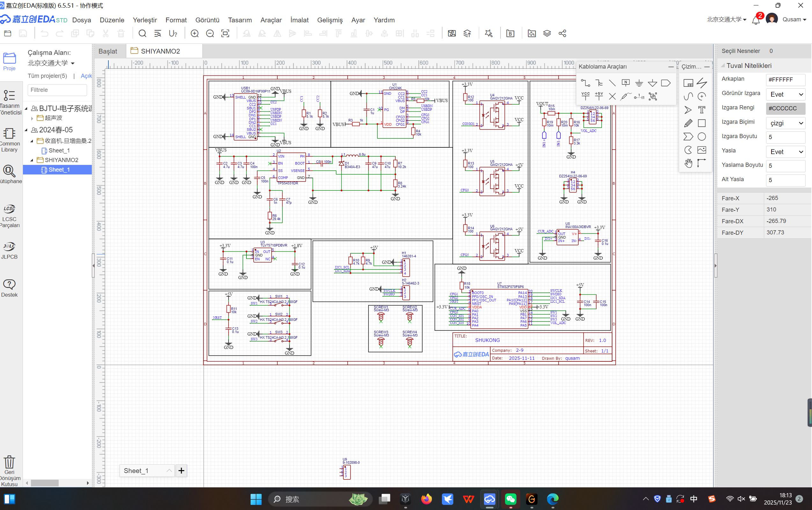Open the Yasla snap dropdown
The width and height of the screenshot is (812, 510).
[786, 152]
